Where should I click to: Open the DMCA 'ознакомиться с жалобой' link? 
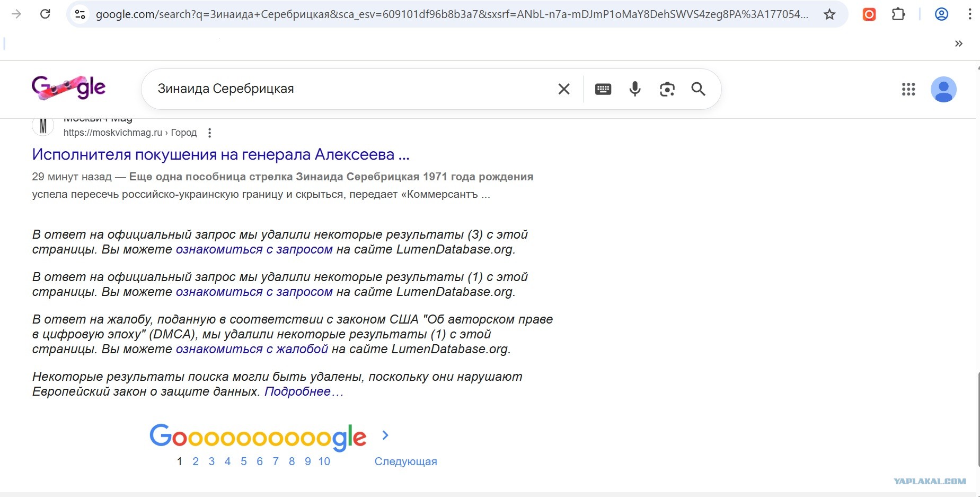pos(252,349)
